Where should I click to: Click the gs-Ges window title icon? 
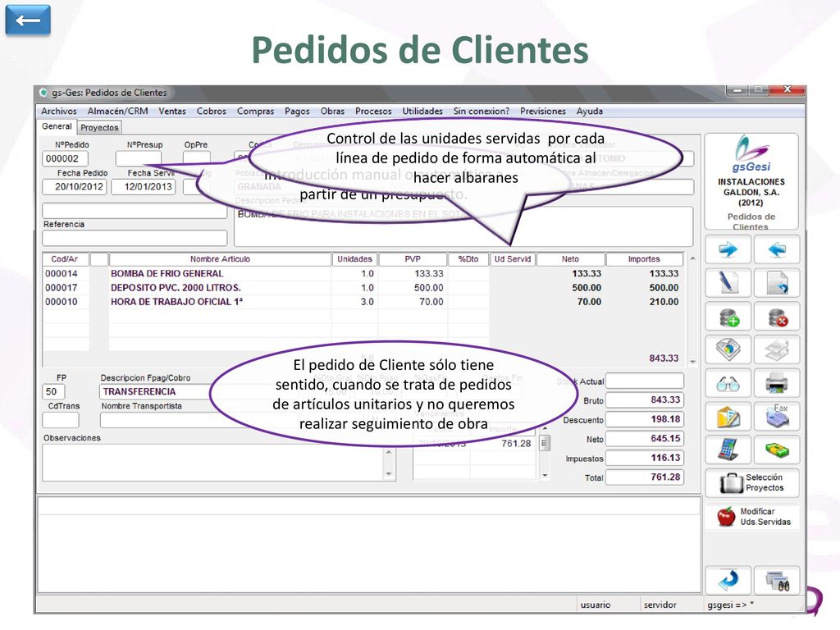(x=43, y=92)
